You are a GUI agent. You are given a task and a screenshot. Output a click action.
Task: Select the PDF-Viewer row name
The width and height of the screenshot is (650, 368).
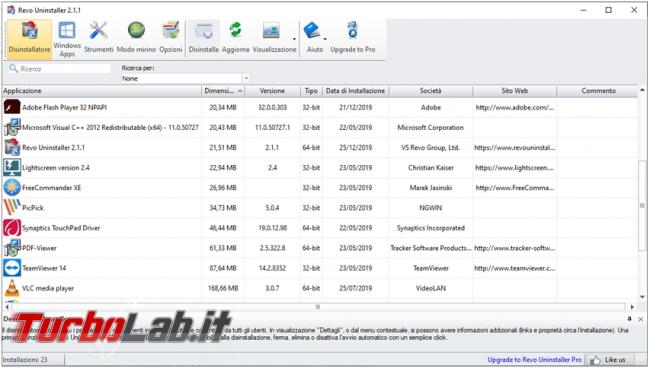pos(39,248)
